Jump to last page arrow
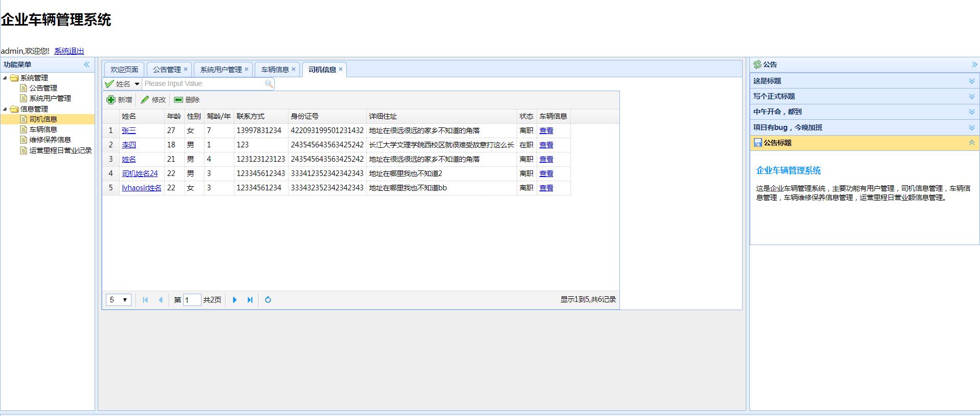980x416 pixels. [250, 300]
